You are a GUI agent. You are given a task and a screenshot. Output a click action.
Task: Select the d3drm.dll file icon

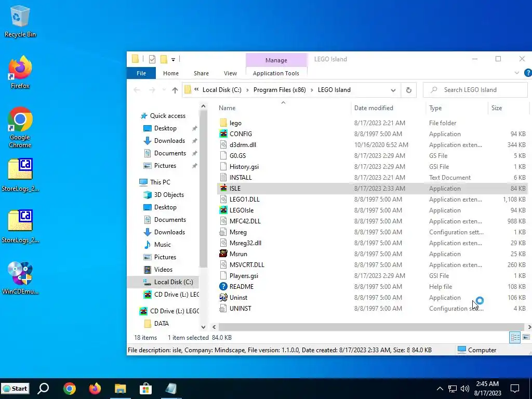tap(223, 144)
